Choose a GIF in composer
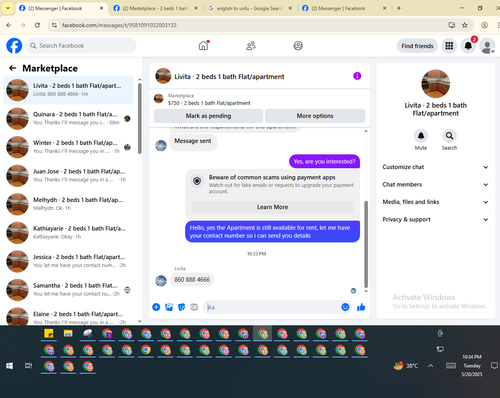 point(194,307)
